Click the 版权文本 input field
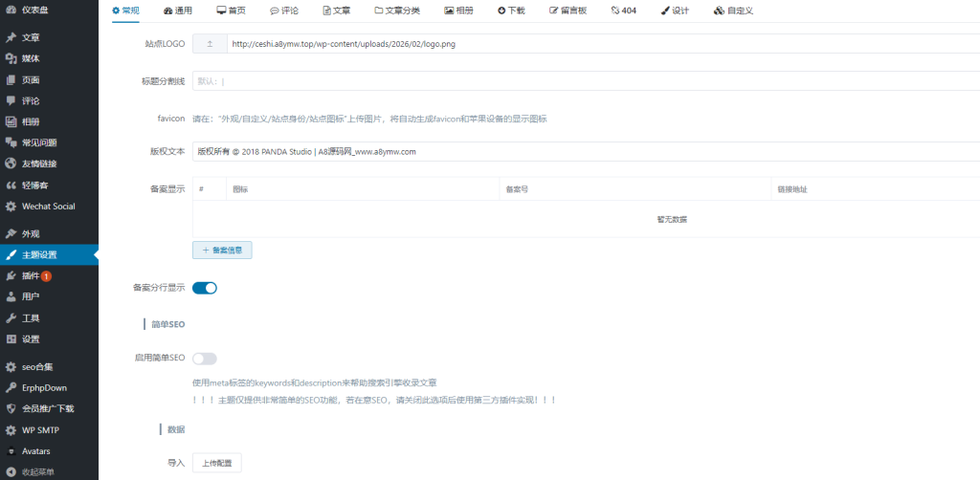This screenshot has width=980, height=480. tap(587, 151)
